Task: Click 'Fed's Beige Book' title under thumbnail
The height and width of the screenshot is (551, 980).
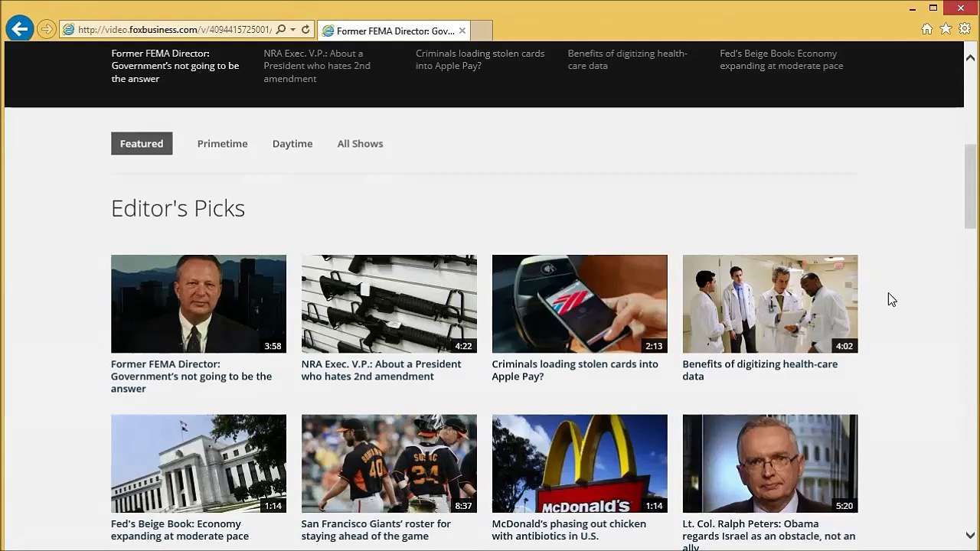Action: click(x=180, y=530)
